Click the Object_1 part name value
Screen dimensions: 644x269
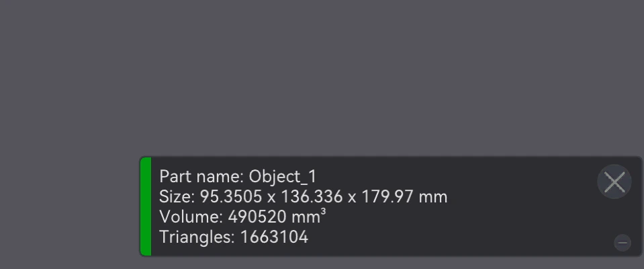tap(283, 176)
